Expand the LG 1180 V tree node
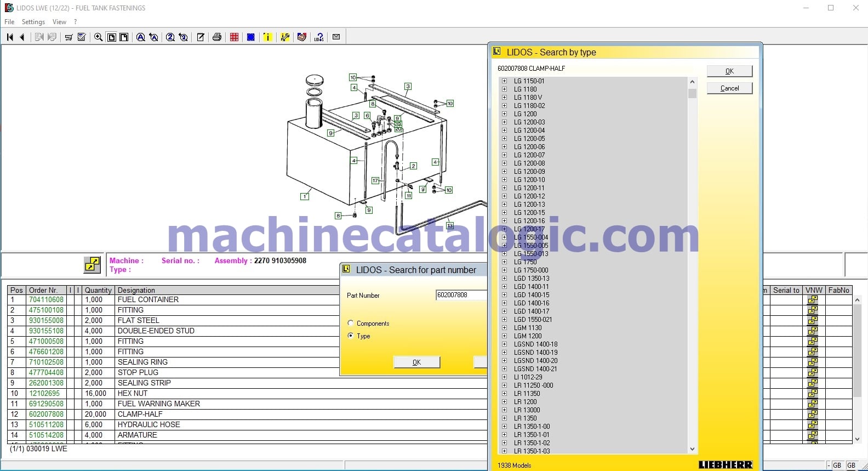The width and height of the screenshot is (868, 471). 504,98
